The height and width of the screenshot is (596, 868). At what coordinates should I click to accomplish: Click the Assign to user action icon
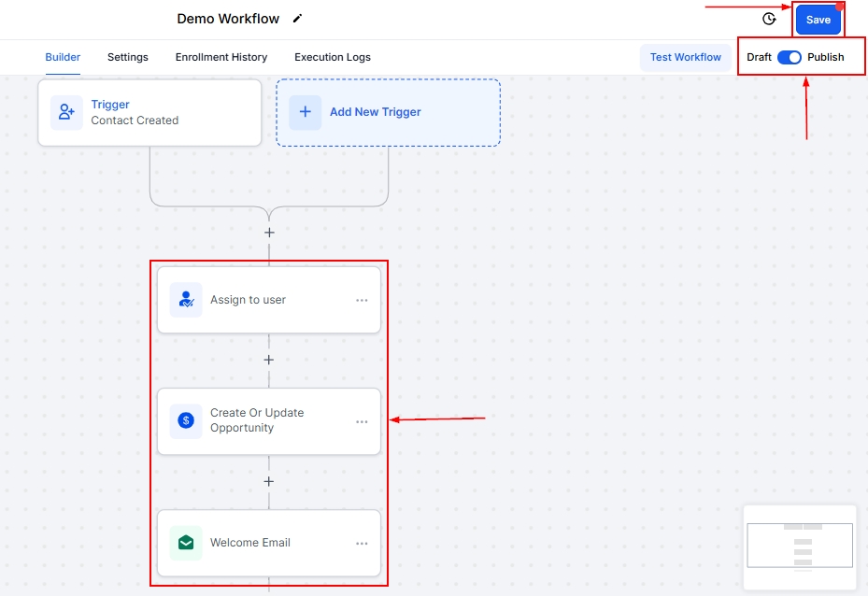(186, 300)
